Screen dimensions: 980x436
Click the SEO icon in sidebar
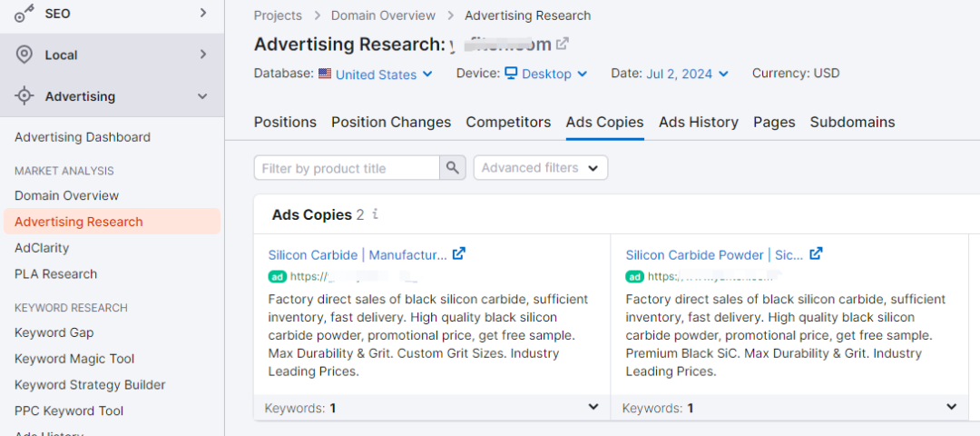[x=24, y=13]
